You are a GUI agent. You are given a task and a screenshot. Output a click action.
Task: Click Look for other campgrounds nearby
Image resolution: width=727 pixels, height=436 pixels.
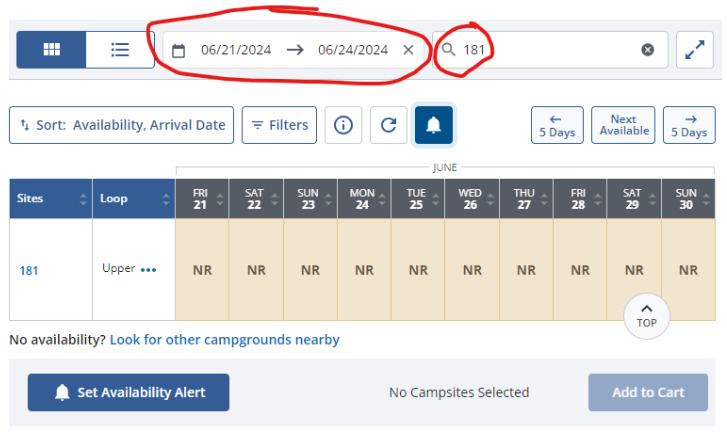(224, 340)
